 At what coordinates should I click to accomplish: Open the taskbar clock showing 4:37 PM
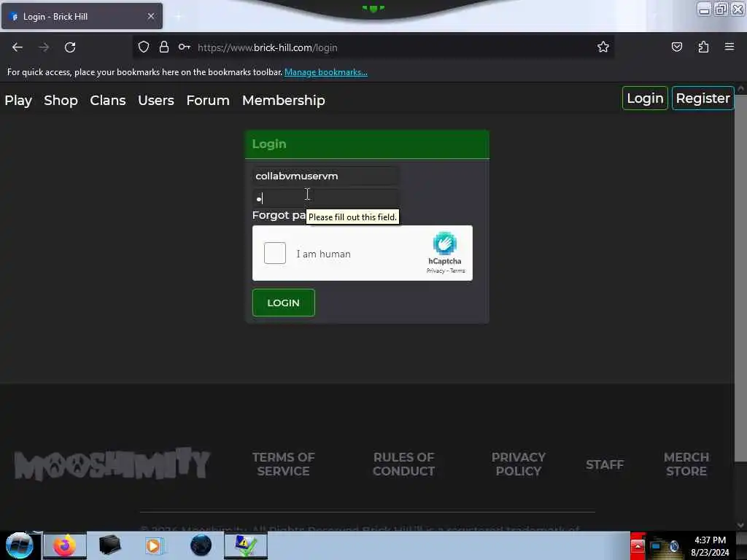coord(710,546)
